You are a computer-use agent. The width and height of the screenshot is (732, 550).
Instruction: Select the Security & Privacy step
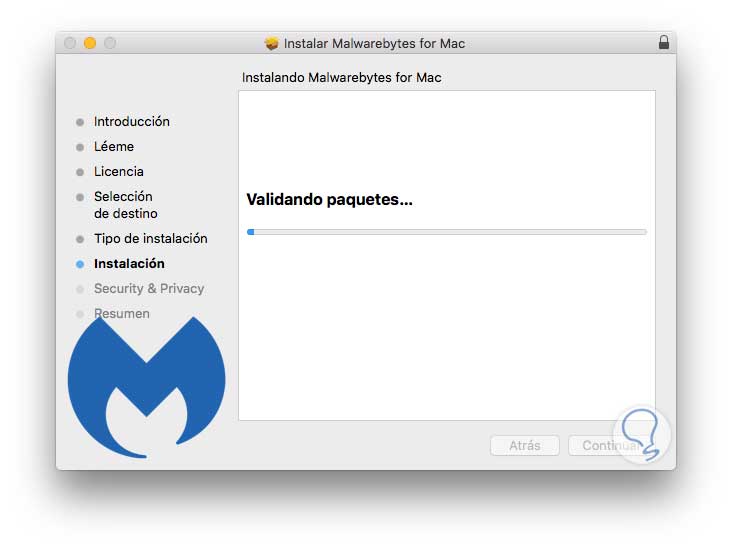point(149,289)
